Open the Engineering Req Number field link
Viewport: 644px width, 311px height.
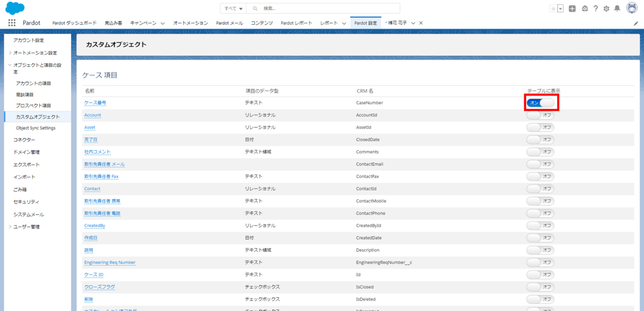[109, 263]
